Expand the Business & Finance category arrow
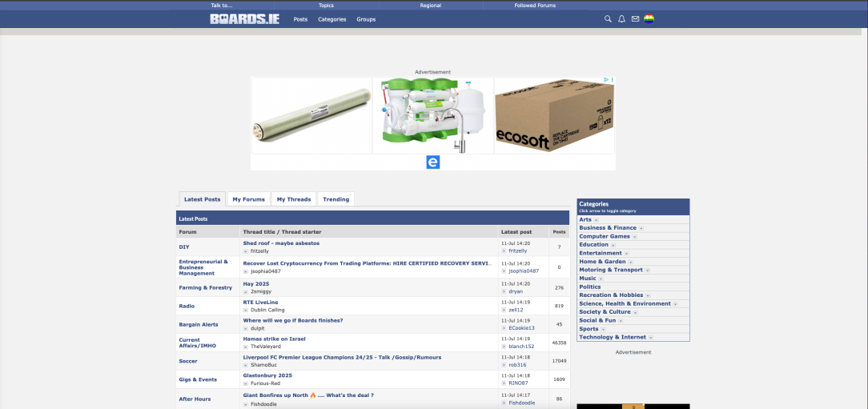Screen dimensions: 868x409 (641, 228)
